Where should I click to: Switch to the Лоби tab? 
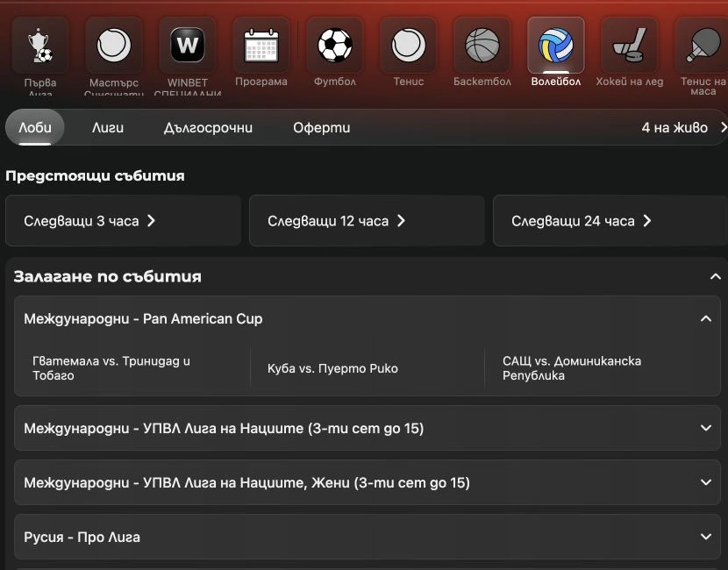pos(35,127)
